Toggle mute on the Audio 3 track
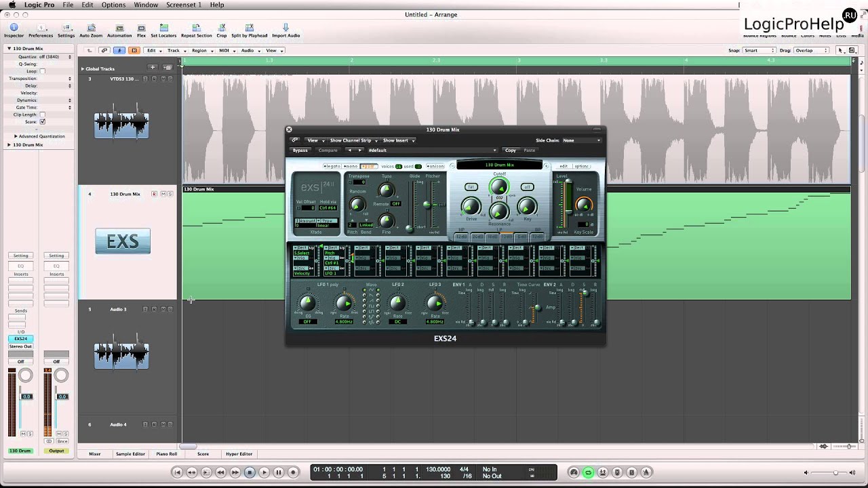Image resolution: width=868 pixels, height=488 pixels. 162,309
